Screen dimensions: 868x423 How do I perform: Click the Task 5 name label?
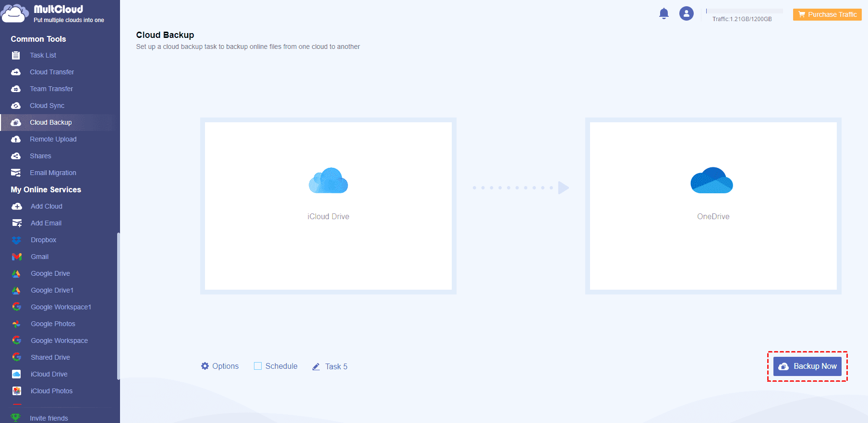337,366
